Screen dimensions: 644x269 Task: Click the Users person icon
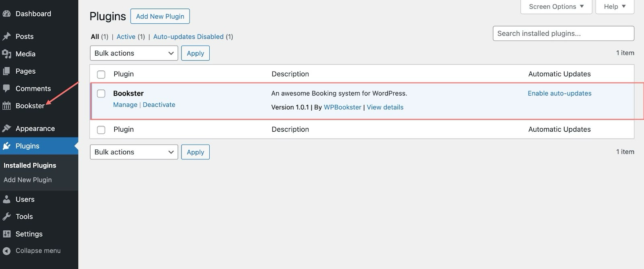[x=6, y=199]
